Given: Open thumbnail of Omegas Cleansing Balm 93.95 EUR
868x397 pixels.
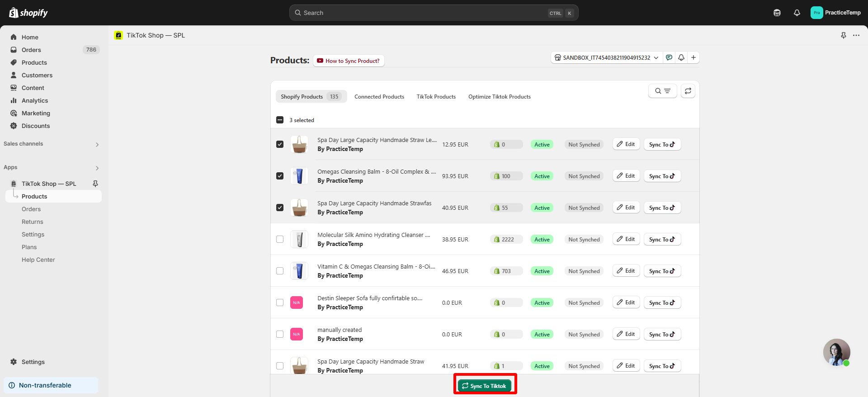Looking at the screenshot, I should click(x=299, y=176).
